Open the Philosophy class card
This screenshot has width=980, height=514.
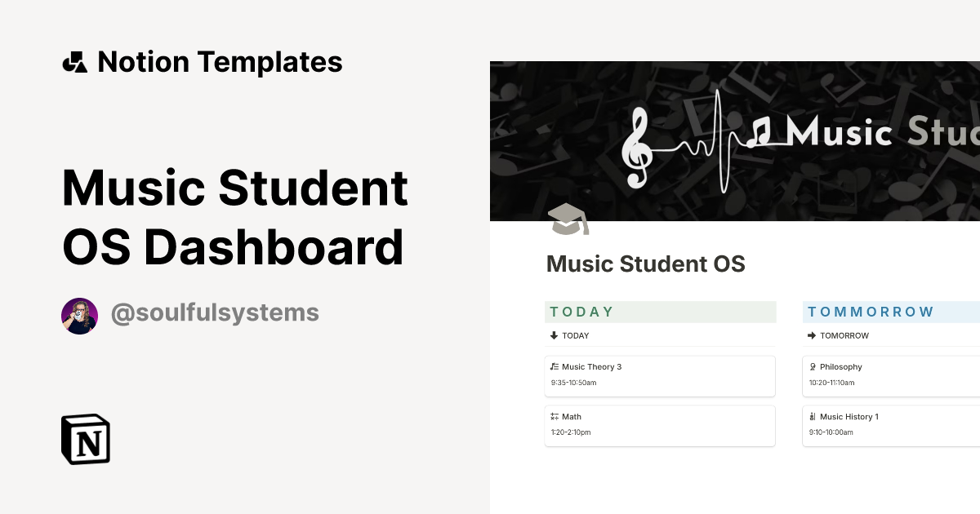pos(890,375)
